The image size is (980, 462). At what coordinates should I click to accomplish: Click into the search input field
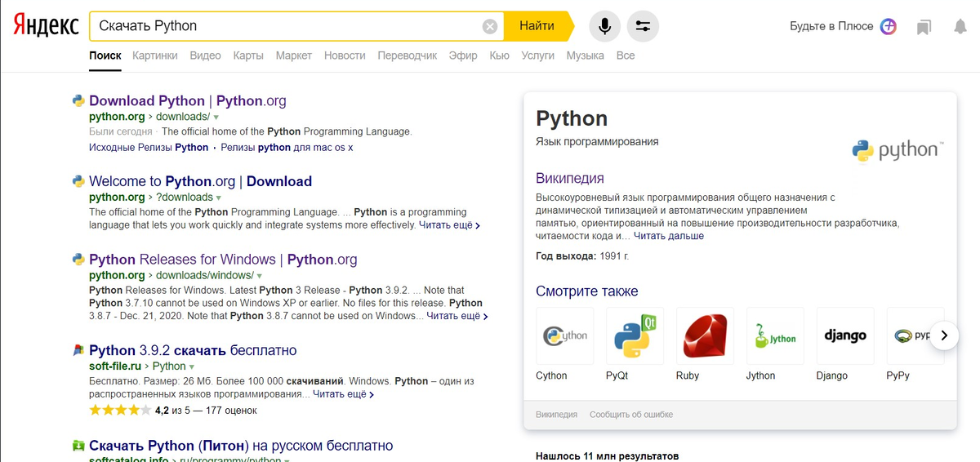coord(286,26)
